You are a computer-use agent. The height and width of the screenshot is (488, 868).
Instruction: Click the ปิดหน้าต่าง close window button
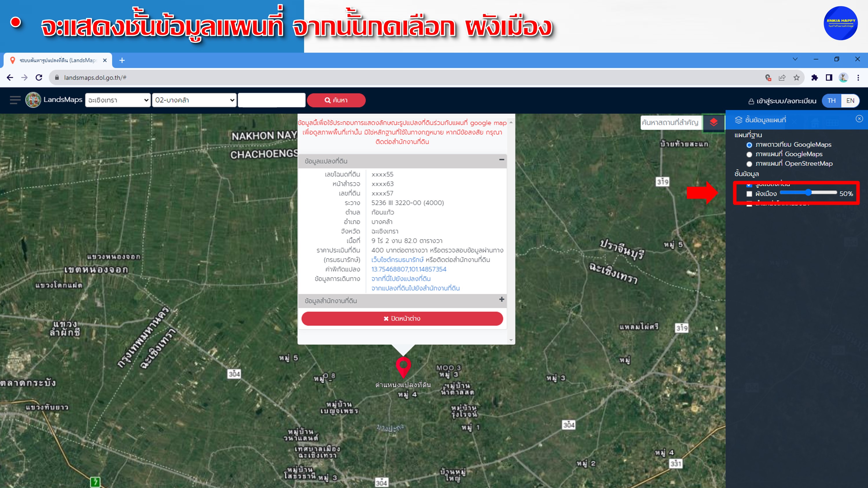[x=402, y=319]
